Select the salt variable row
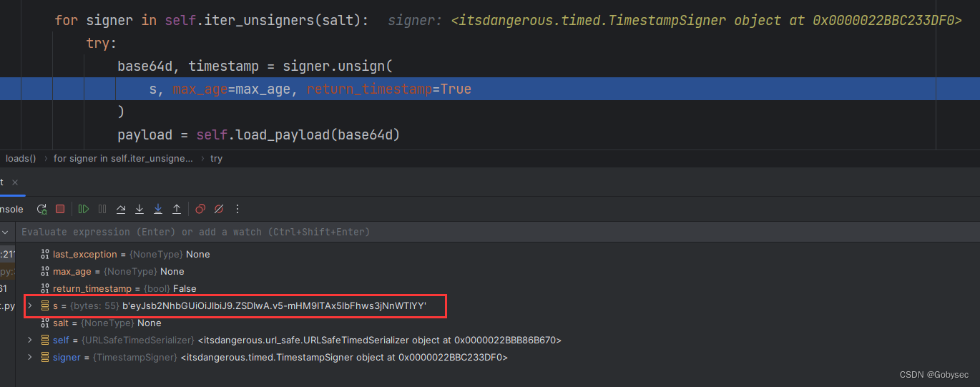 [497, 323]
